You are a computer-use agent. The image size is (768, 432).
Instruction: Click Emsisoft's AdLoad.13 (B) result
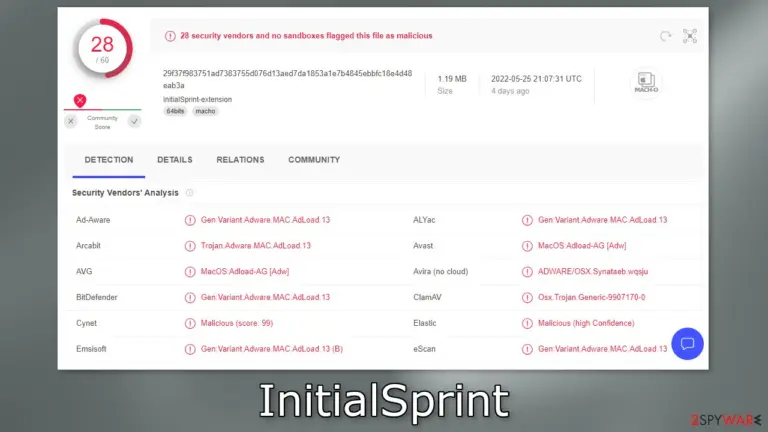click(x=272, y=349)
